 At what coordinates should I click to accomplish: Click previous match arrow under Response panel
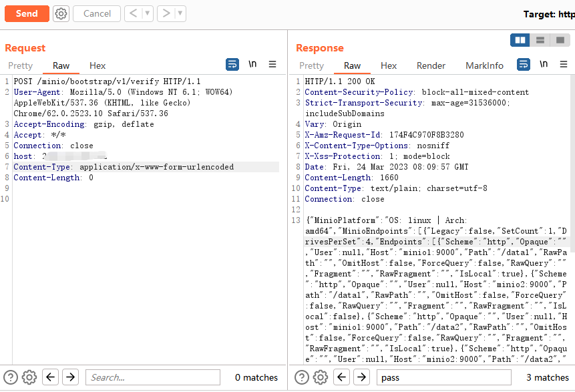point(341,377)
